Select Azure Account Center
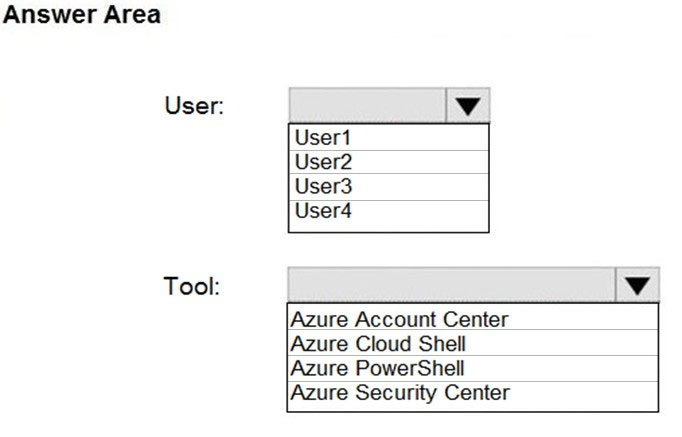 pyautogui.click(x=472, y=318)
